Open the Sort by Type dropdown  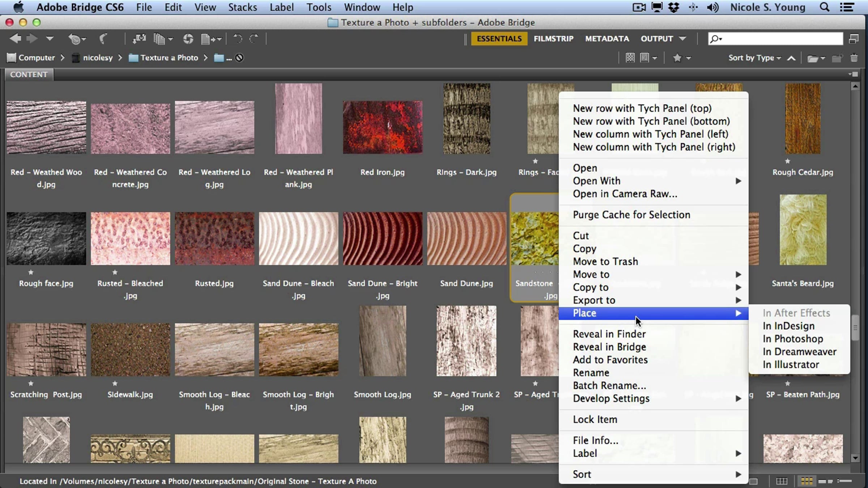pyautogui.click(x=754, y=58)
